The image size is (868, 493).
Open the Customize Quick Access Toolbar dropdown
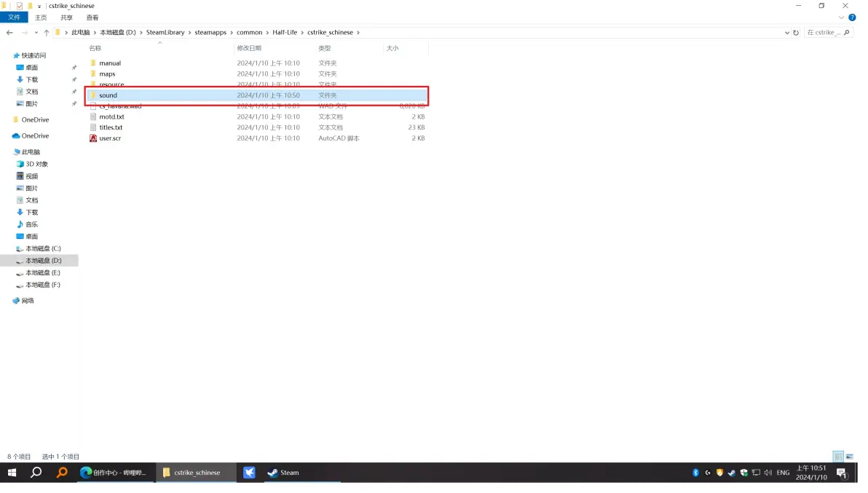click(39, 6)
